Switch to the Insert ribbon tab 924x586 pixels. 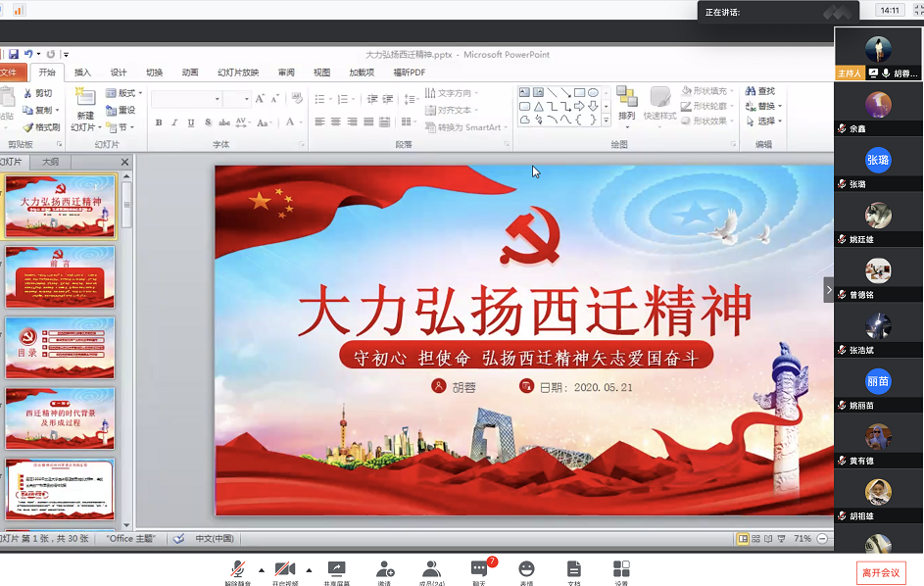[82, 73]
